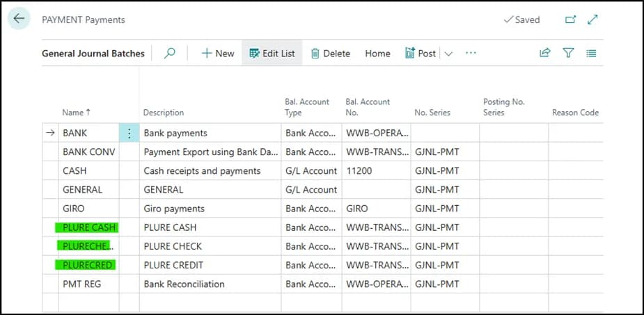The width and height of the screenshot is (644, 315).
Task: Click Posting No. Series column header
Action: pyautogui.click(x=504, y=107)
